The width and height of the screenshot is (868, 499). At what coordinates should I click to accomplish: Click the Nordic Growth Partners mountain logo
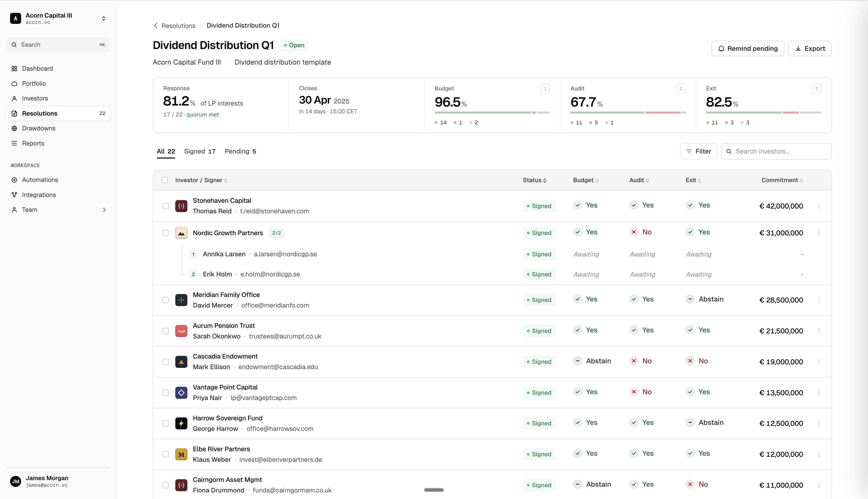click(181, 233)
